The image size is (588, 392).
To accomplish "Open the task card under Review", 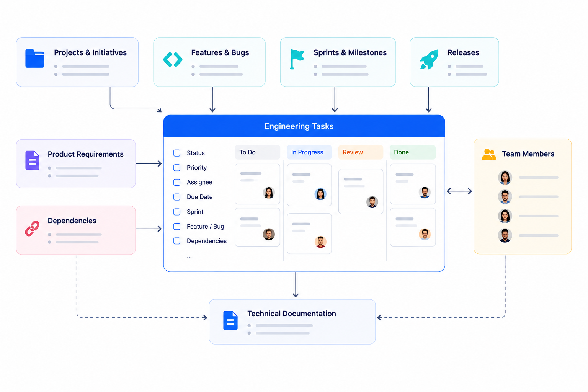I will tap(361, 191).
